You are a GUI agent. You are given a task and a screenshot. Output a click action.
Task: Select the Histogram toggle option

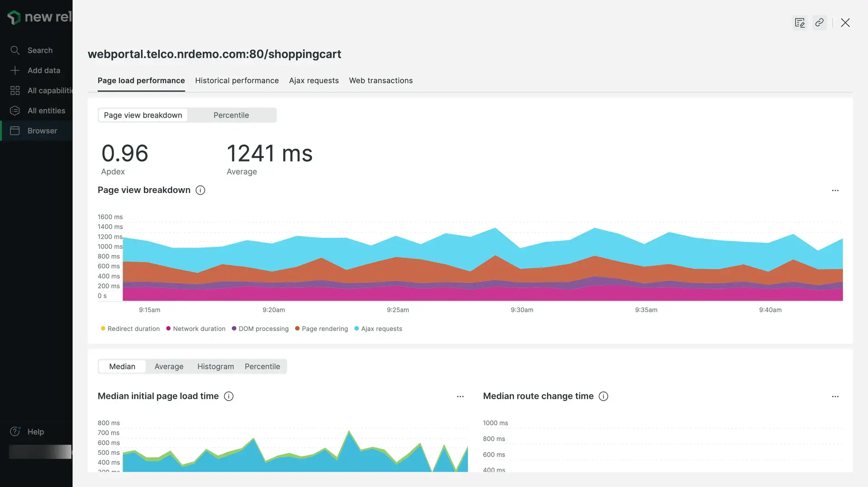tap(215, 366)
